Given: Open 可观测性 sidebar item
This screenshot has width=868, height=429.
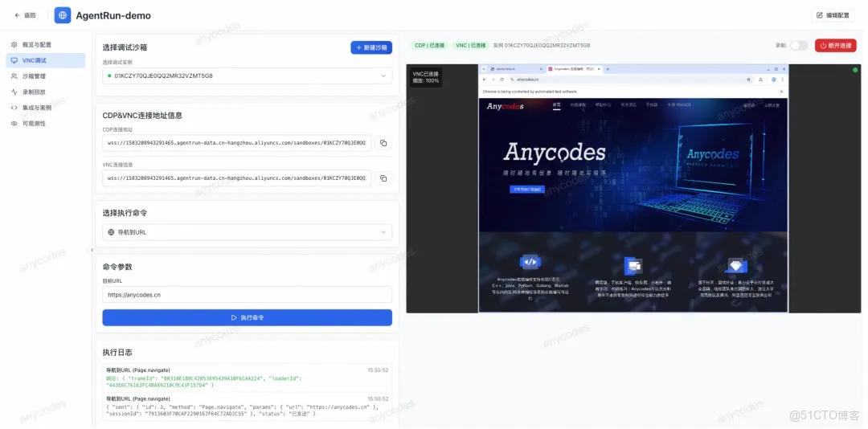Looking at the screenshot, I should pyautogui.click(x=45, y=124).
